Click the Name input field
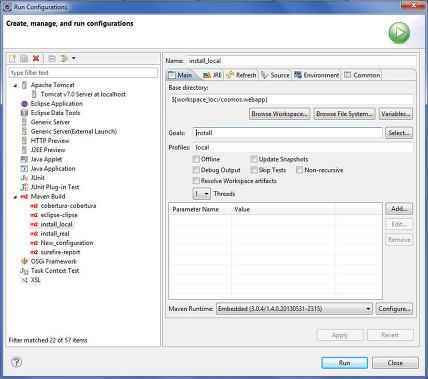 [x=301, y=61]
